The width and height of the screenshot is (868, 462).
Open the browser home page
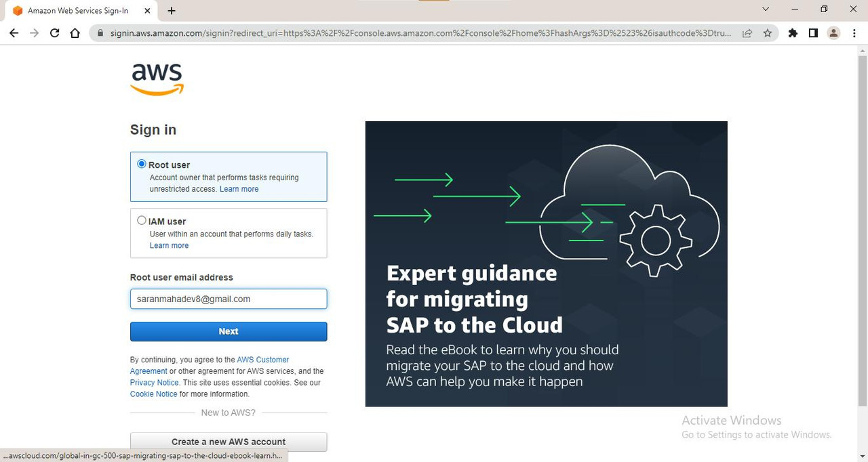coord(75,33)
